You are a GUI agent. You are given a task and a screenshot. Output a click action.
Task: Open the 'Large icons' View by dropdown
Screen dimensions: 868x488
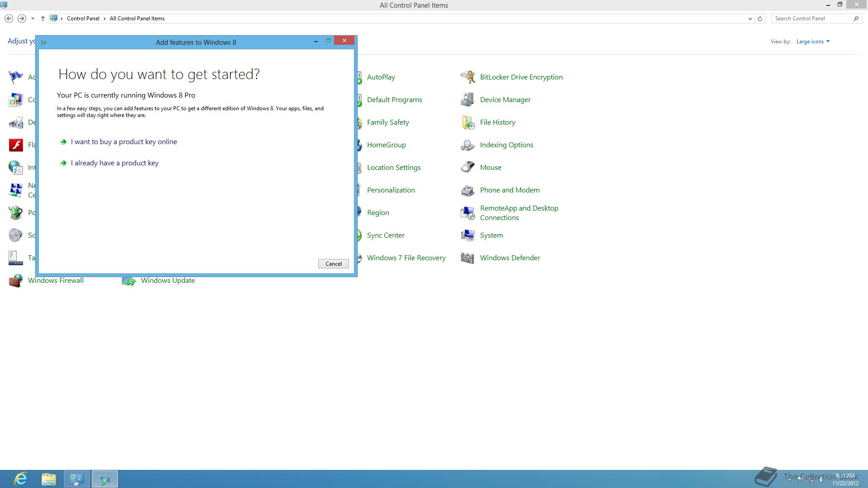[813, 42]
